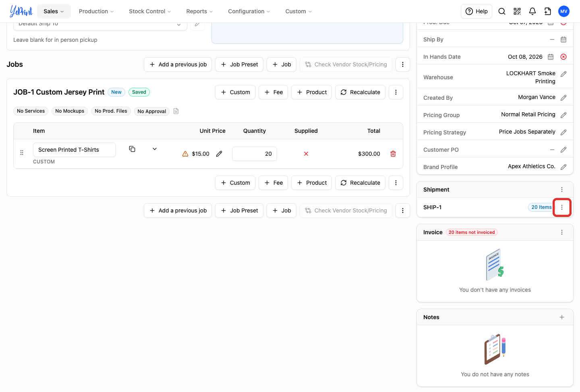Edit the Customer PO field
Image resolution: width=580 pixels, height=392 pixels.
[563, 150]
